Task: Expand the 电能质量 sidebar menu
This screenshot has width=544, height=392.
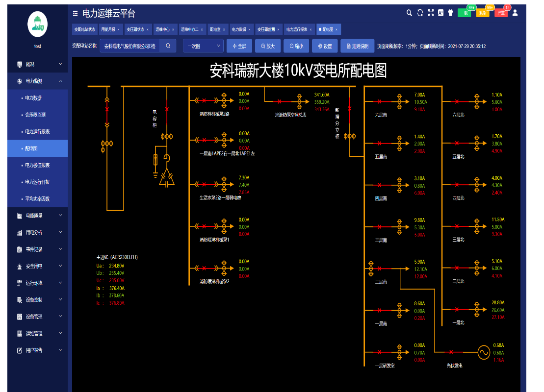Action: (38, 216)
